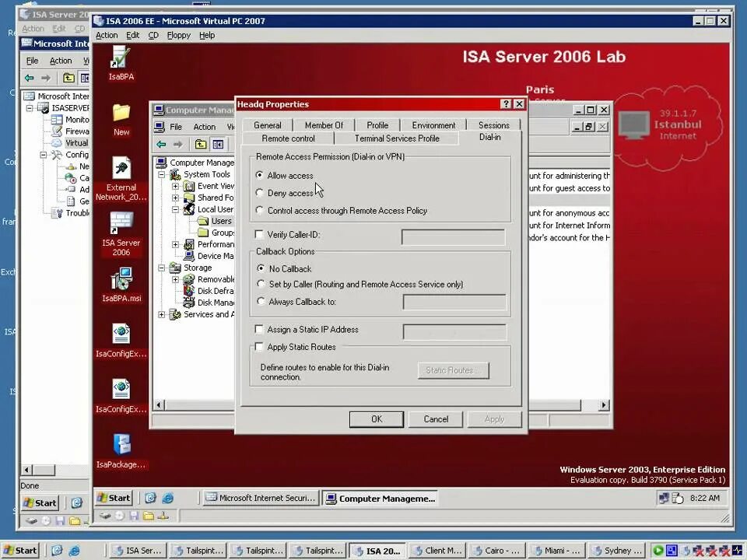The width and height of the screenshot is (747, 560).
Task: Click Up one level icon in ISA management window
Action: click(68, 78)
